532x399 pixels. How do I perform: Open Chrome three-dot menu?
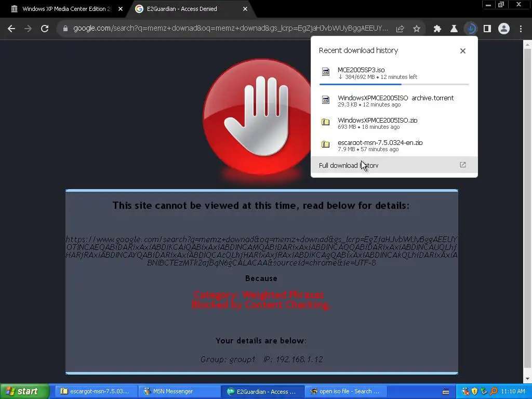pyautogui.click(x=521, y=29)
